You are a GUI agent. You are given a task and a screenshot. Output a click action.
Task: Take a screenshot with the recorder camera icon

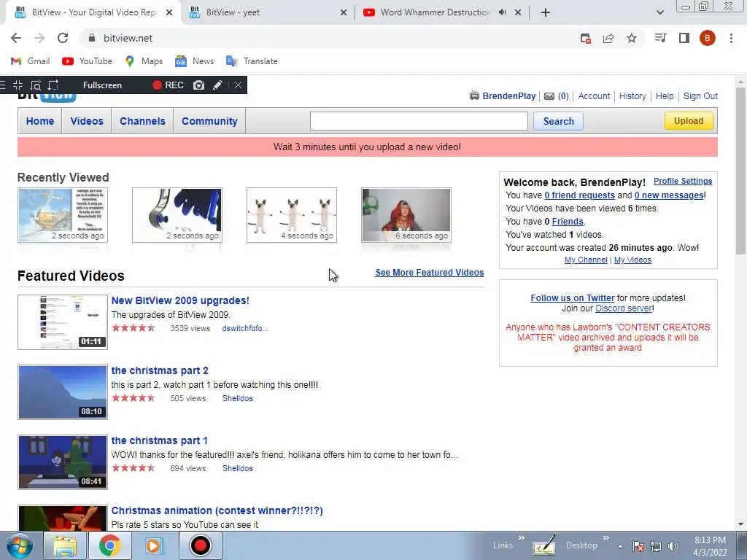198,85
